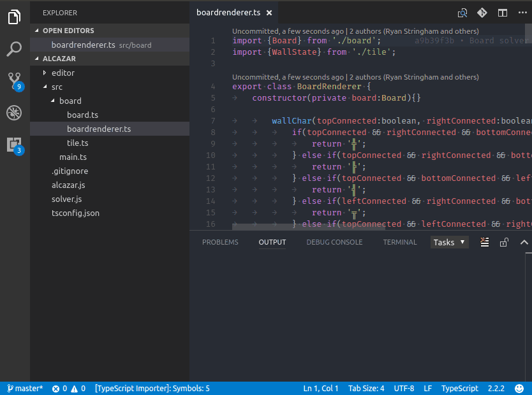Open the Tasks output channel dropdown
Screen dimensions: 532x395
click(449, 242)
